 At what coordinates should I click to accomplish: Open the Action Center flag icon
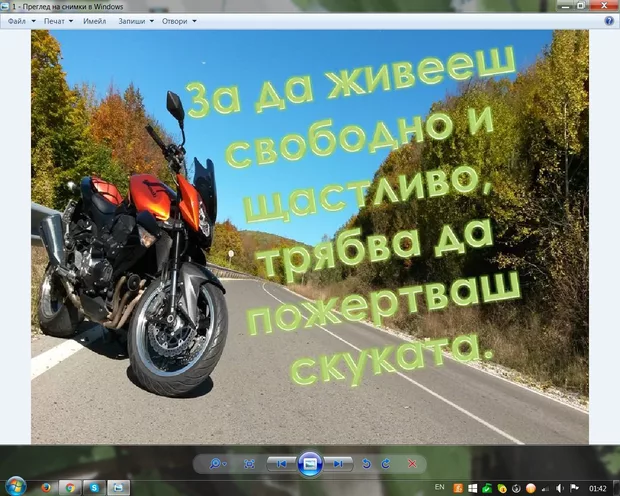pyautogui.click(x=574, y=488)
